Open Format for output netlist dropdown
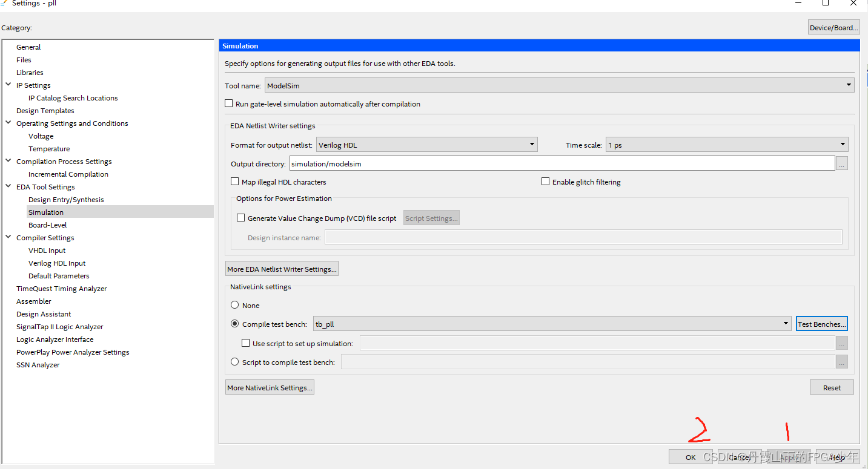The width and height of the screenshot is (868, 469). point(427,145)
